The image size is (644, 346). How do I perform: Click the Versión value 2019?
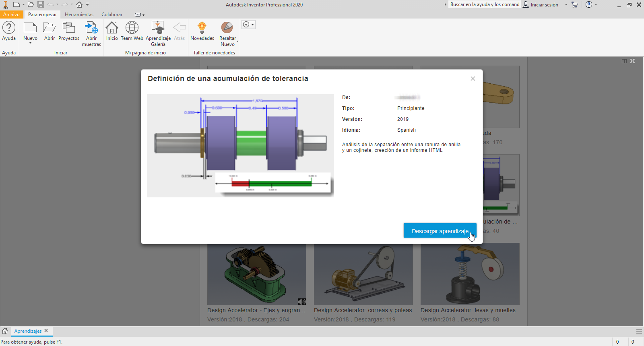click(x=403, y=119)
